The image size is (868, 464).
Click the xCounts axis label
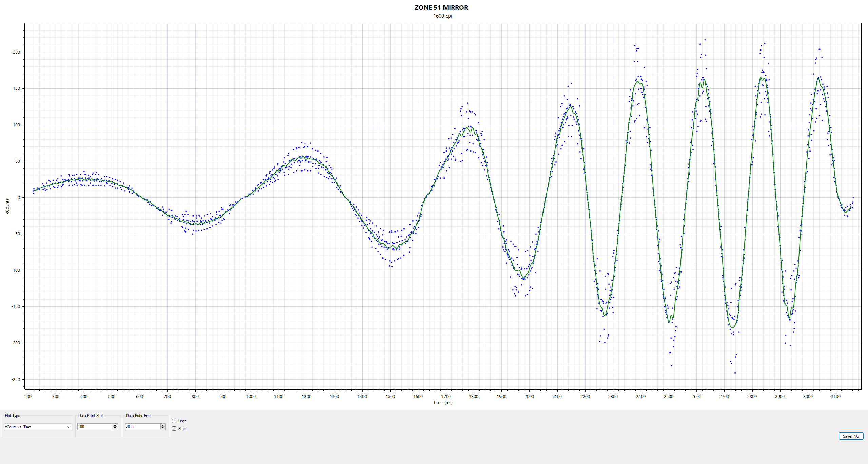[7, 206]
